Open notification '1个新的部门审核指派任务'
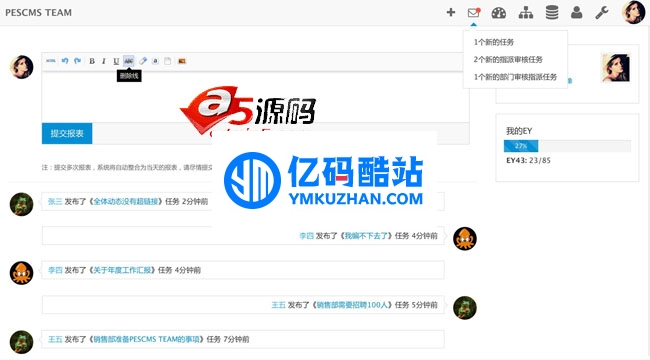Screen dimensions: 650x360 coord(515,77)
